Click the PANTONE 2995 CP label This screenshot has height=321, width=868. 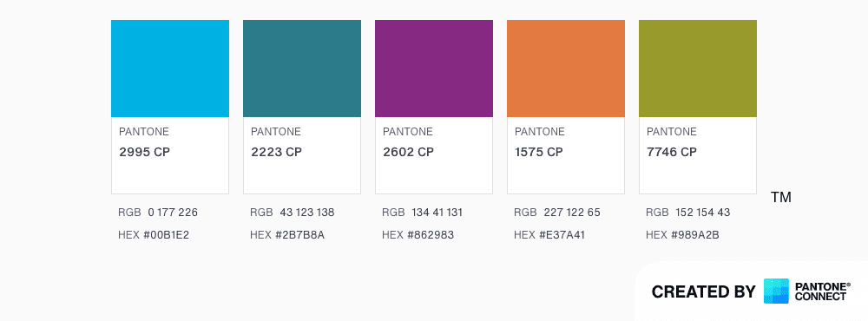144,141
